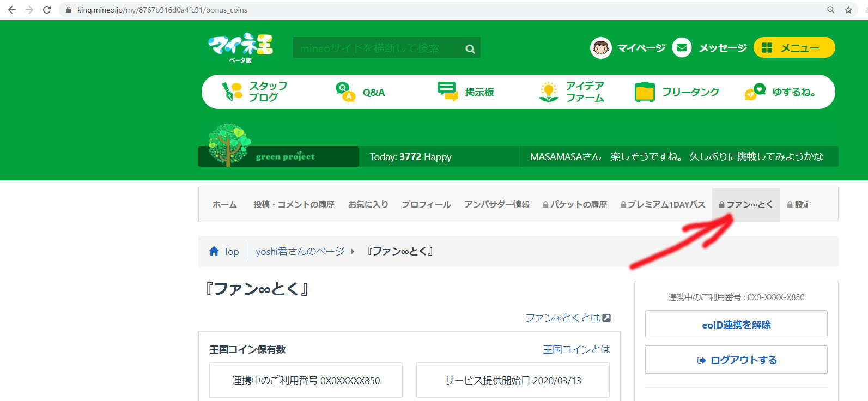Open マイページ via the avatar icon

click(x=601, y=48)
